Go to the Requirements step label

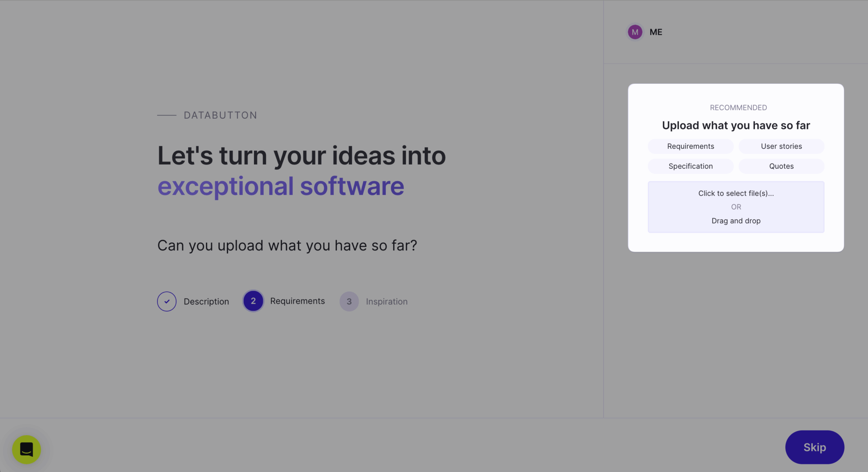pyautogui.click(x=298, y=301)
